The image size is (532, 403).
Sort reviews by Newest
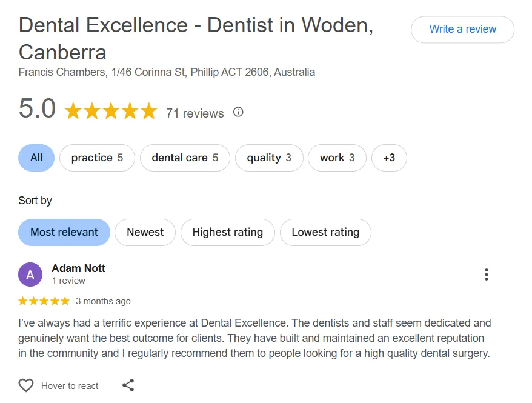click(145, 232)
